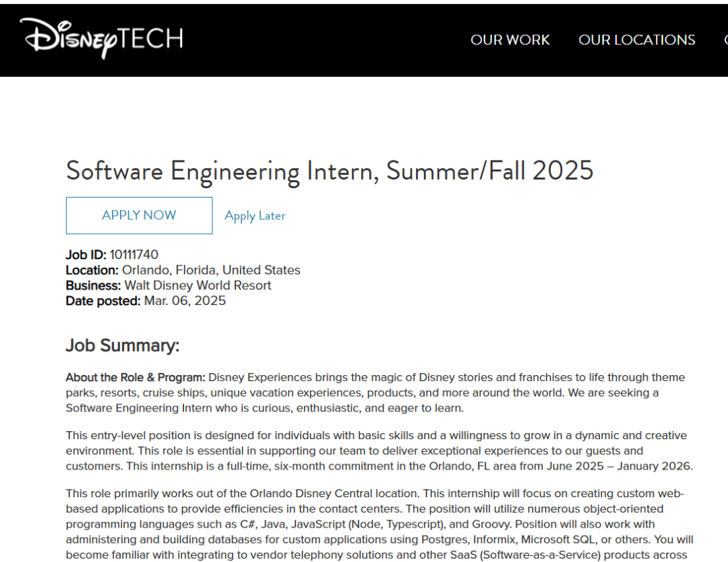Click the About the Role & Program label
Screen dimensions: 728x562
pos(135,377)
